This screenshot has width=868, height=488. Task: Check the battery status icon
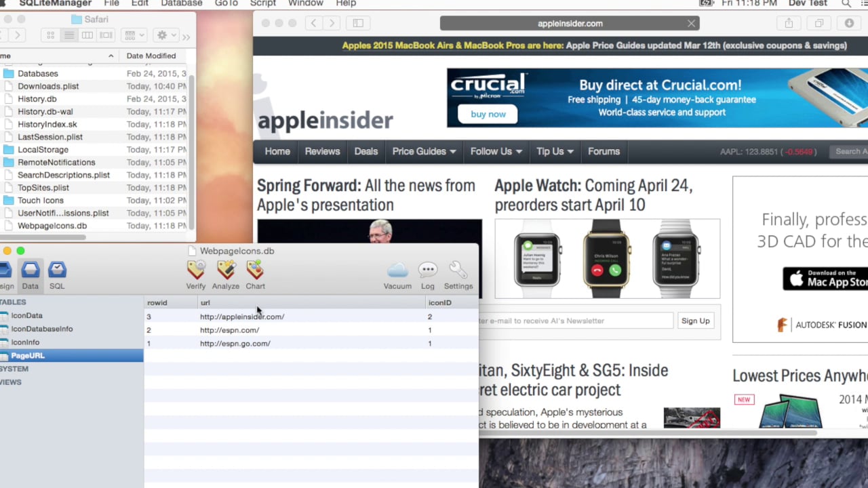pyautogui.click(x=706, y=3)
